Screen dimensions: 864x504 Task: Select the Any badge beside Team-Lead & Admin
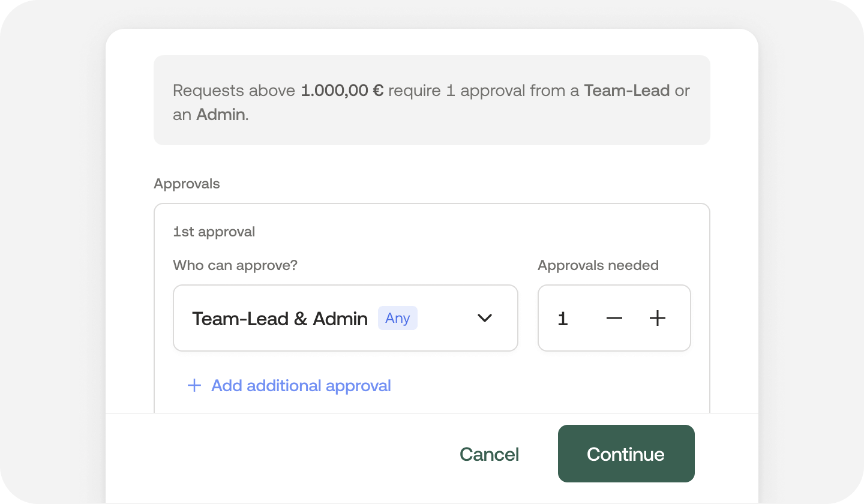[397, 318]
